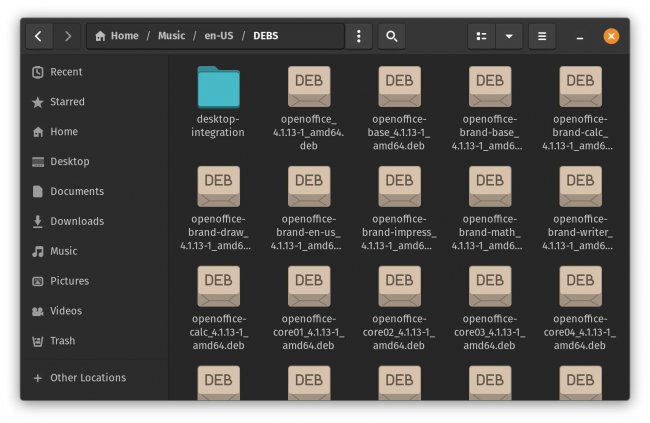Open Videos in the sidebar
650x423 pixels.
tap(95, 311)
